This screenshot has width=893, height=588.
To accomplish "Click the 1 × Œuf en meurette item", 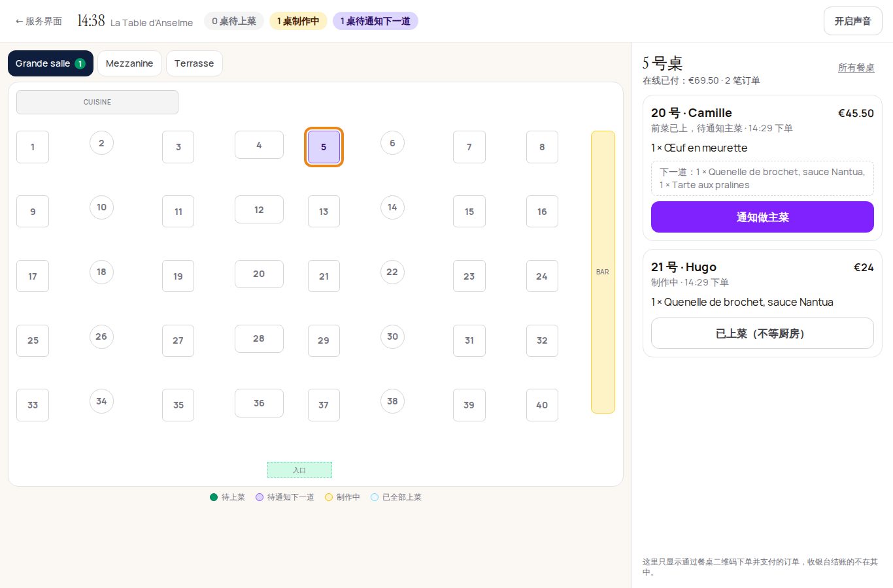I will click(x=699, y=148).
